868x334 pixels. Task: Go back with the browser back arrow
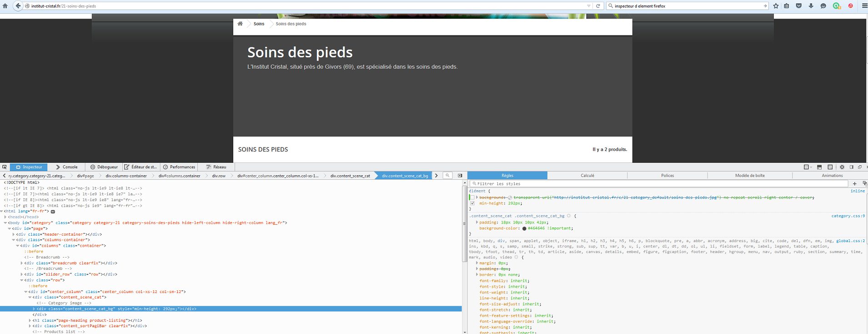coord(18,6)
